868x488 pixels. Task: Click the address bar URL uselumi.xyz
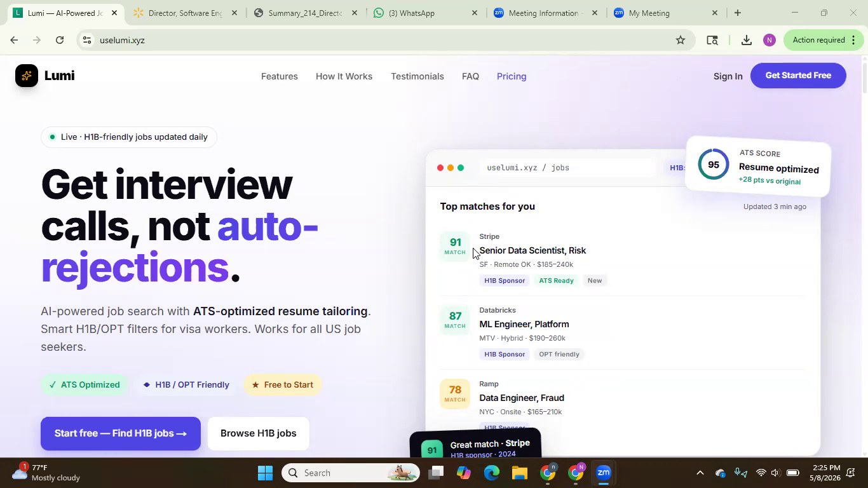click(122, 40)
